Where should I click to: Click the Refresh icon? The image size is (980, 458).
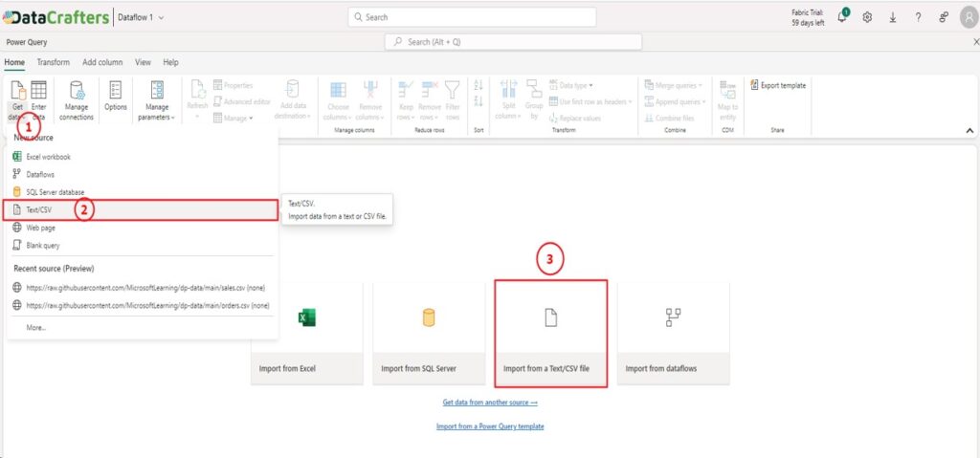click(197, 91)
